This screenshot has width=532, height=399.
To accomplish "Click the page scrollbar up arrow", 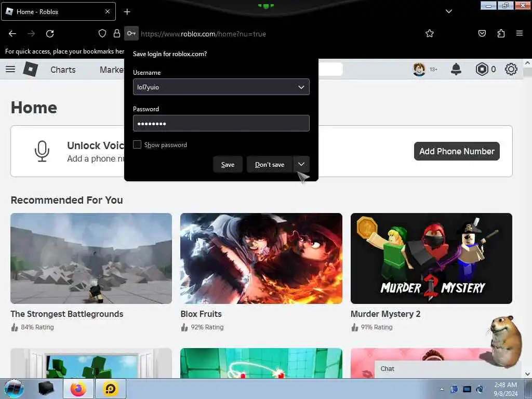I will 527,63.
